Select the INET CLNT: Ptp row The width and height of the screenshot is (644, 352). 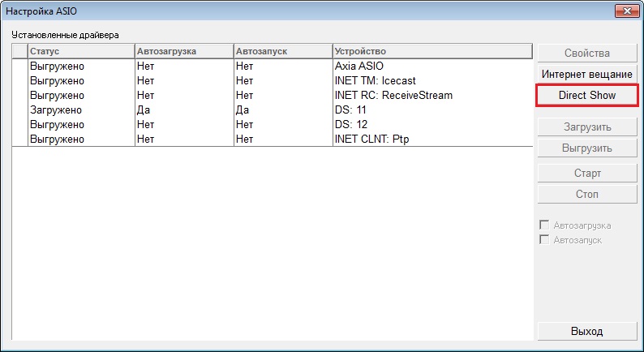tap(273, 140)
